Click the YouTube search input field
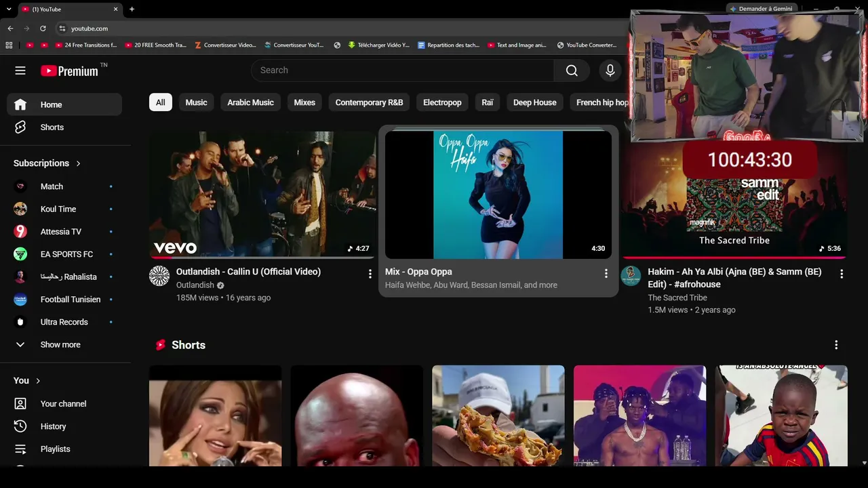868x488 pixels. tap(403, 70)
